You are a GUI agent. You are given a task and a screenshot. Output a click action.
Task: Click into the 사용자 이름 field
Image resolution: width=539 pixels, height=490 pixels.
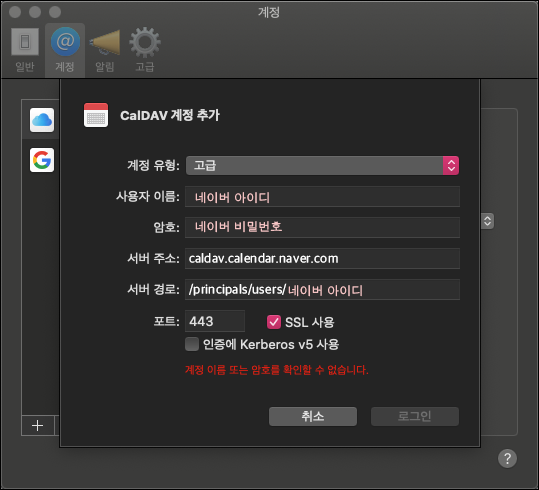point(322,197)
